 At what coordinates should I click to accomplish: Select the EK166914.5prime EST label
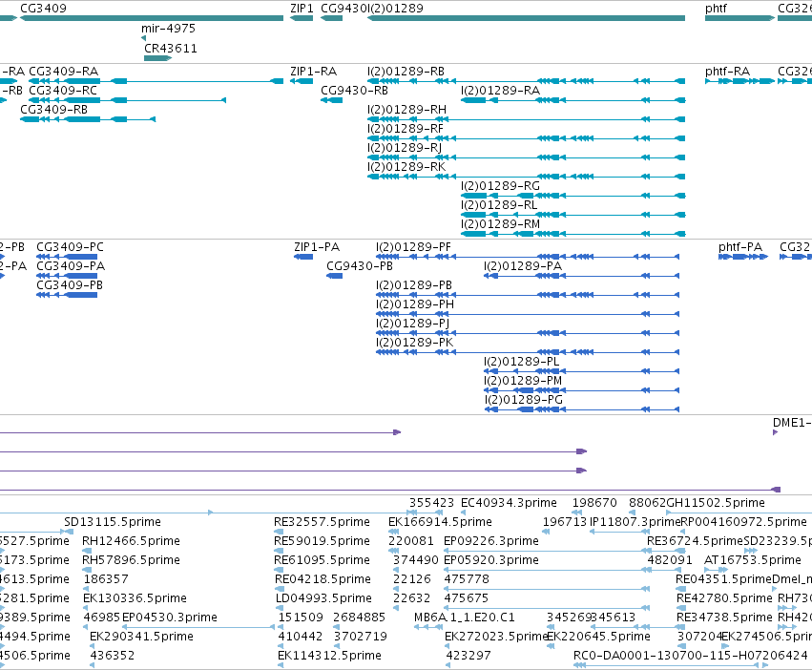click(x=440, y=522)
